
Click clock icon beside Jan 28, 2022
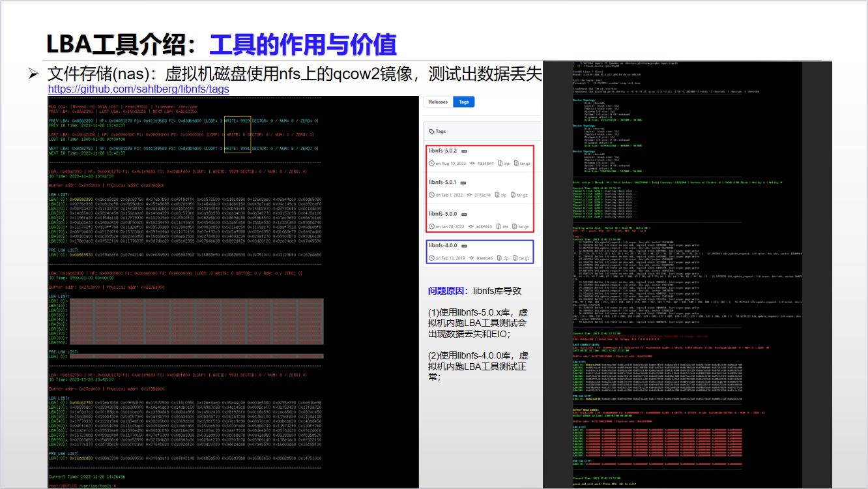tap(431, 226)
